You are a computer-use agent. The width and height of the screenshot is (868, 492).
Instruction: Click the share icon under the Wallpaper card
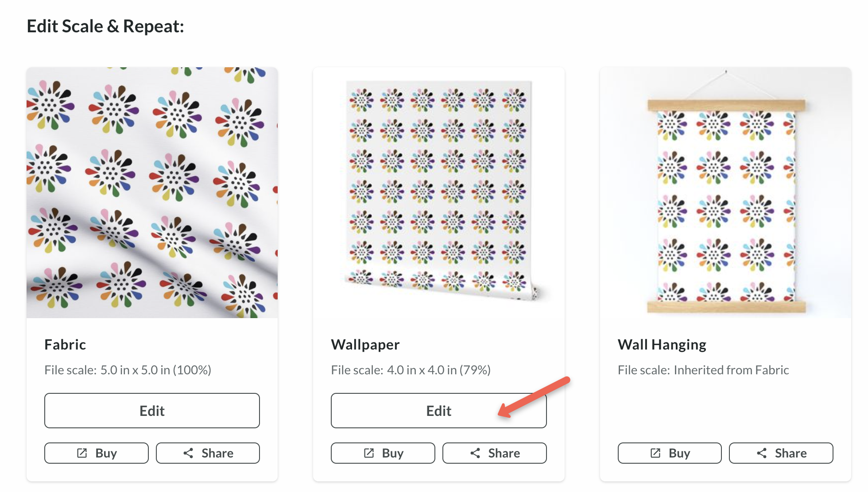pyautogui.click(x=475, y=453)
